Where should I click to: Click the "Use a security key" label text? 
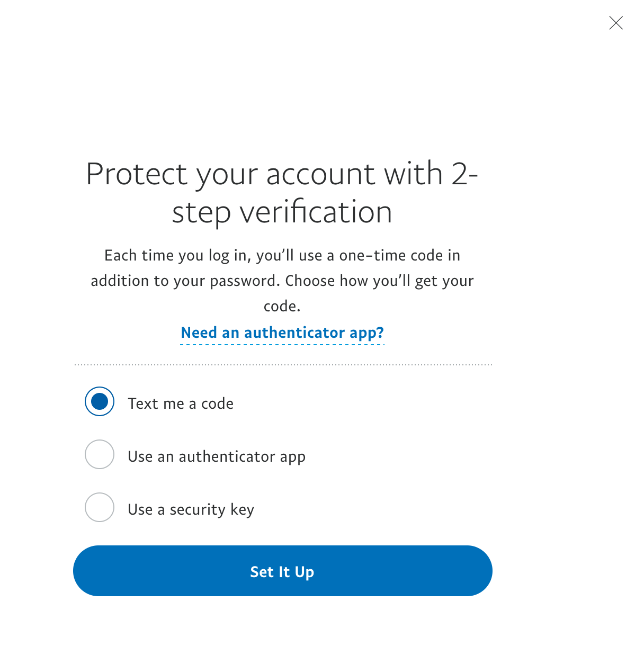[191, 509]
